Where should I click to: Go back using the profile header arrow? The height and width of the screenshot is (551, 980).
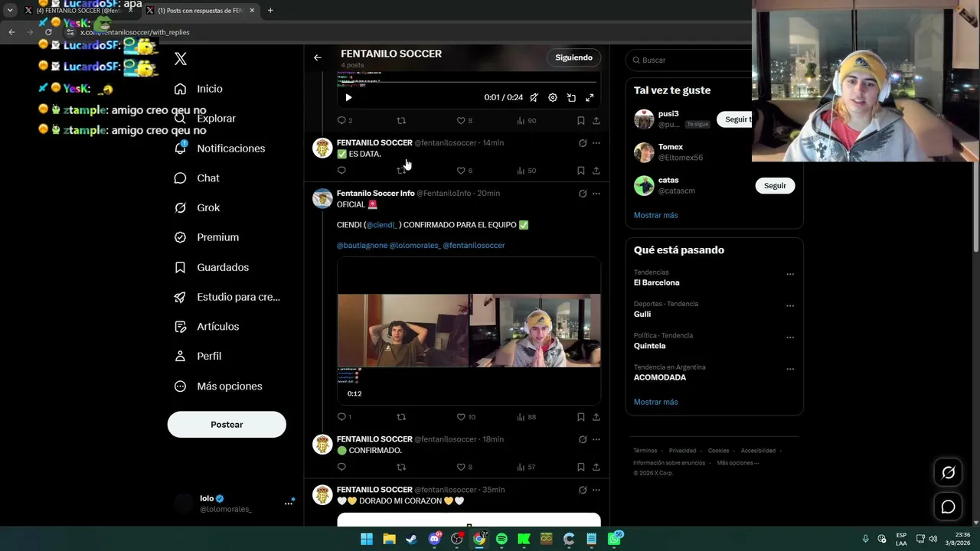pyautogui.click(x=318, y=57)
